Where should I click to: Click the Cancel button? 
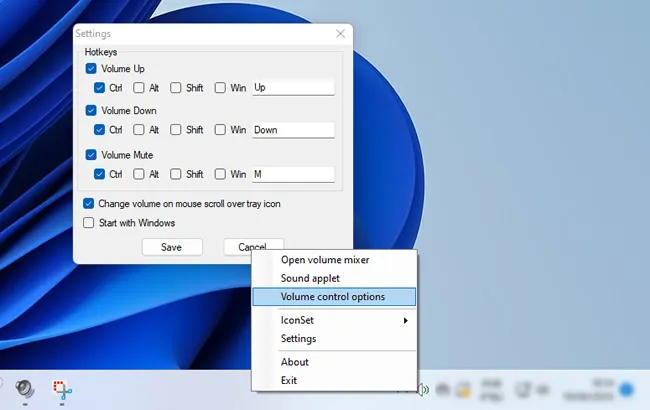(x=253, y=245)
